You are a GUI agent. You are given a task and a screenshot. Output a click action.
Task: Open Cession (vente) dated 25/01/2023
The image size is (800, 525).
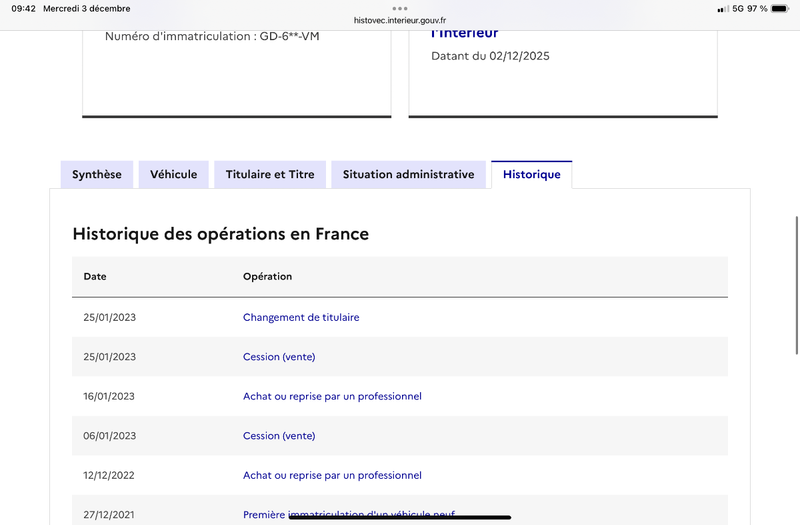(279, 357)
